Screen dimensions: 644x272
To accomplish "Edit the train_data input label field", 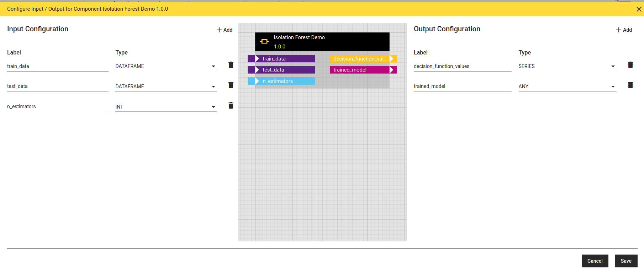I will click(58, 66).
